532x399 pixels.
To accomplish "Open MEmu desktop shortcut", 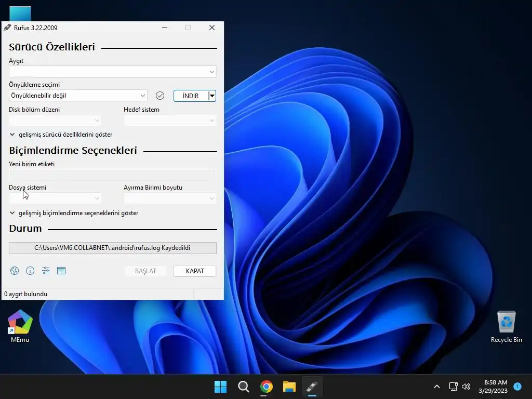I will (x=20, y=326).
